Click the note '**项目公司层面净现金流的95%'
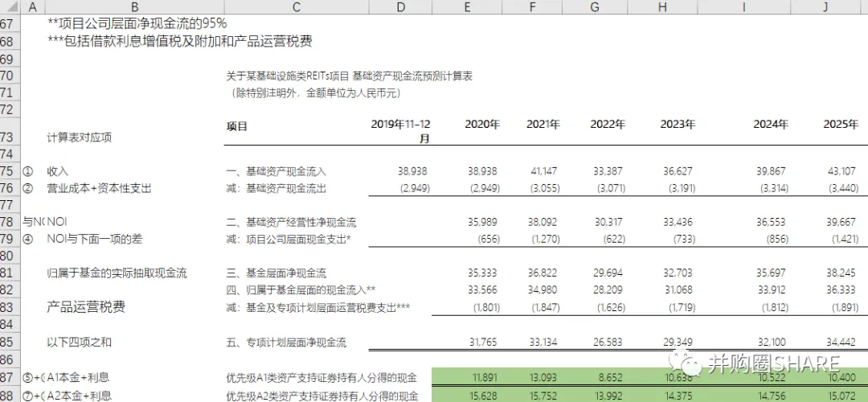868x402 pixels. pyautogui.click(x=137, y=24)
